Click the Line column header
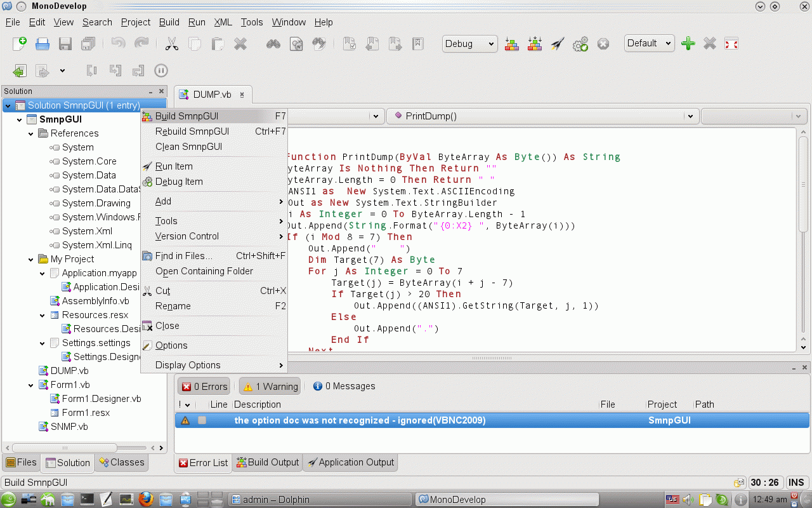Viewport: 812px width, 508px height. [219, 404]
